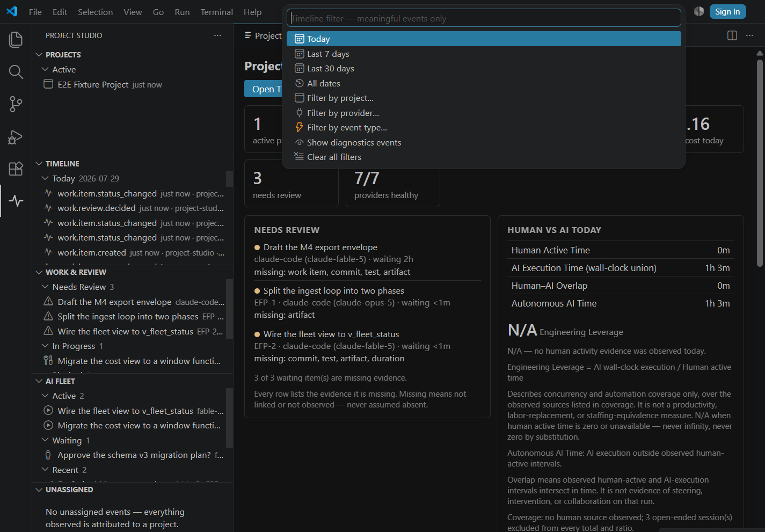Collapse the In Progress group

coord(45,346)
